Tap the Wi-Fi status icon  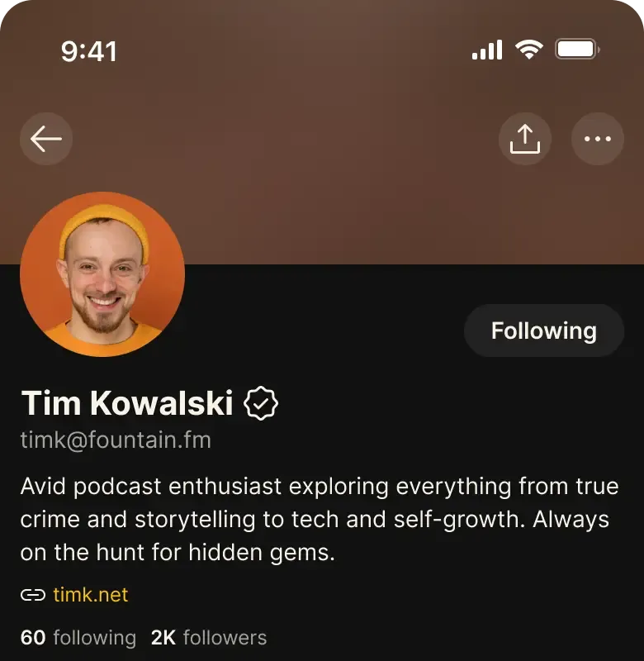point(529,50)
